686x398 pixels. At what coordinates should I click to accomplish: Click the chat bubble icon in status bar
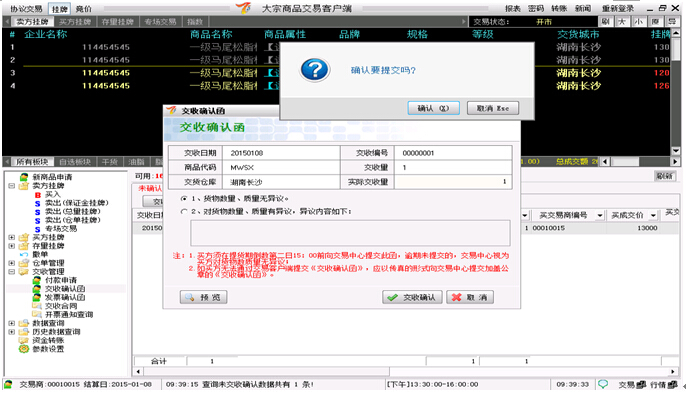603,384
